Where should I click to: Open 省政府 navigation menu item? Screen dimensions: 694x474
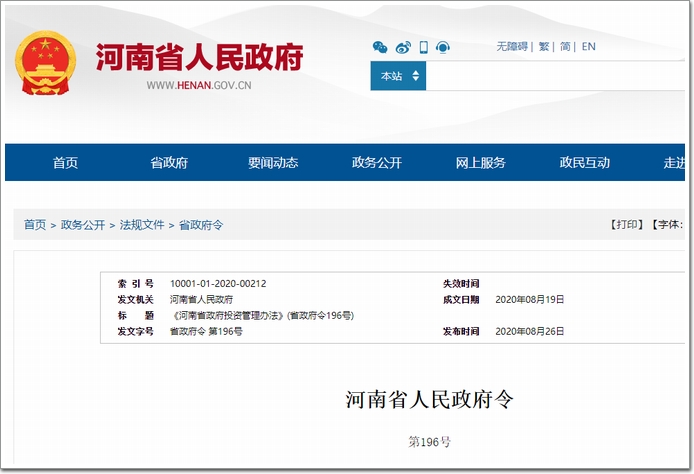(x=169, y=163)
